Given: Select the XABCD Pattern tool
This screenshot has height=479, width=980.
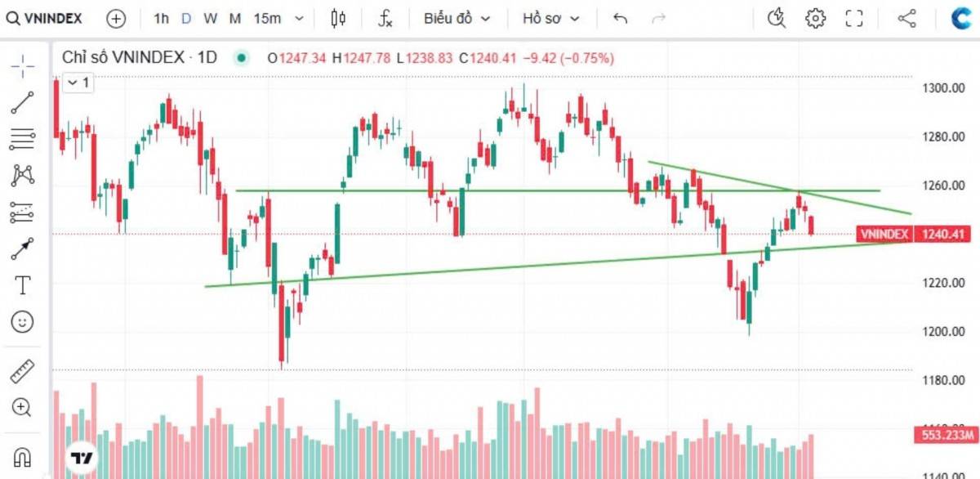Looking at the screenshot, I should tap(23, 175).
